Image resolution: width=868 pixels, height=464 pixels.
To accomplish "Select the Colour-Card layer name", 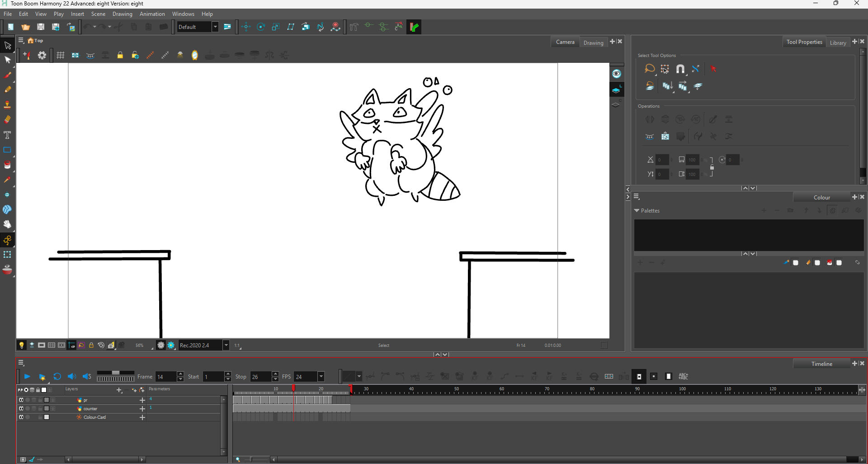I will pos(94,417).
